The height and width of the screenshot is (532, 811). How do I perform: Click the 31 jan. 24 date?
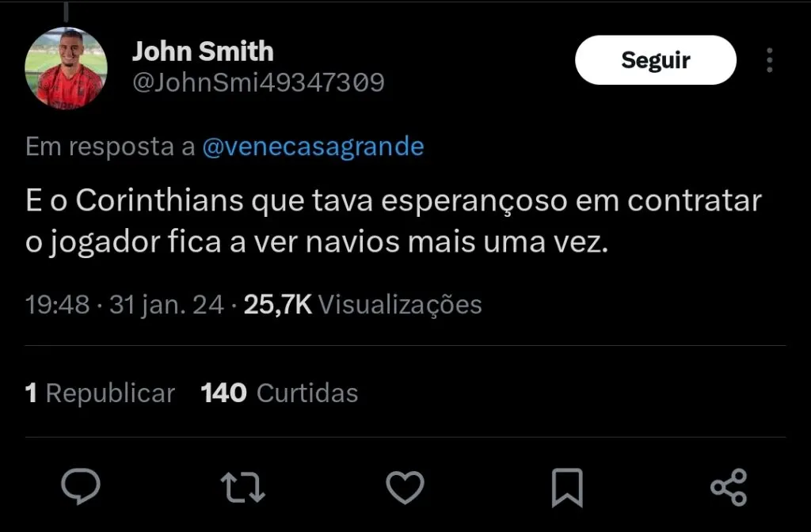pos(166,305)
